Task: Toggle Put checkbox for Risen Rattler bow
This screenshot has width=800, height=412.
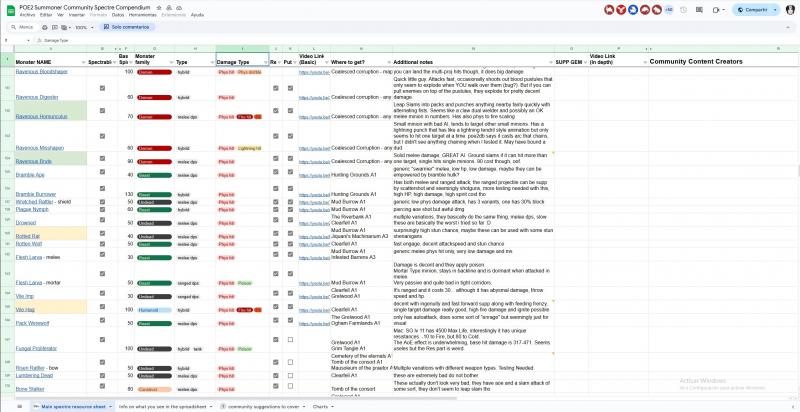Action: (x=290, y=363)
